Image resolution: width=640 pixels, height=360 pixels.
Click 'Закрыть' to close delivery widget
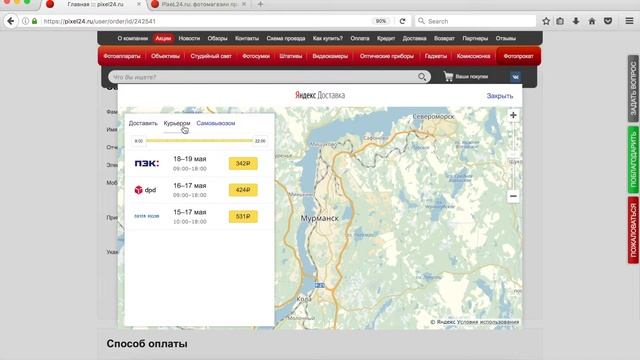click(x=500, y=96)
